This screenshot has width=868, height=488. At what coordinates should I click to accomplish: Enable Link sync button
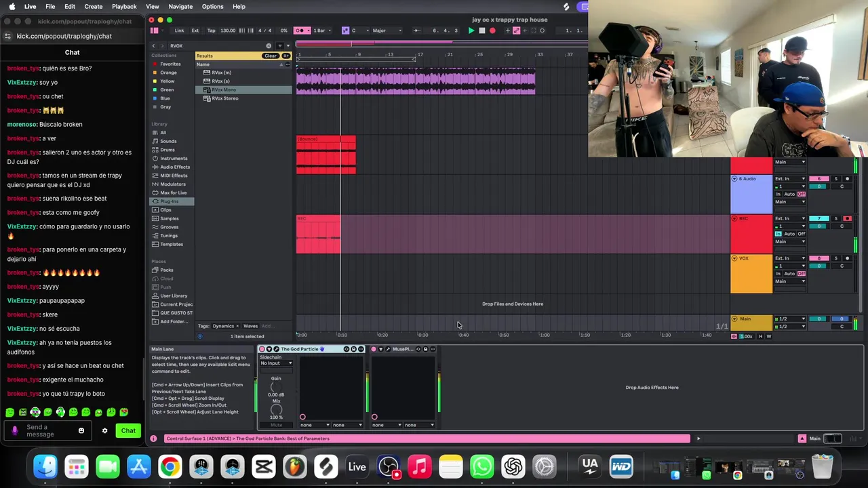180,30
